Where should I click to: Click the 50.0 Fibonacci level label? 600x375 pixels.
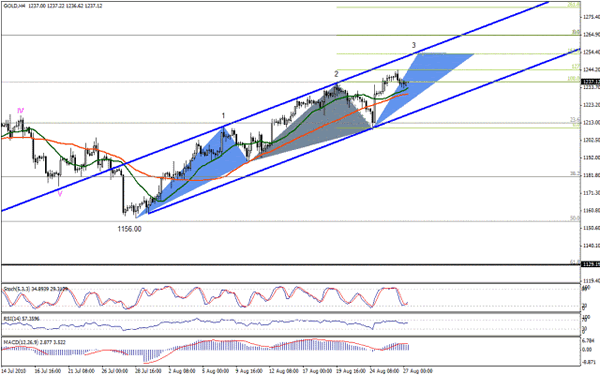point(575,218)
